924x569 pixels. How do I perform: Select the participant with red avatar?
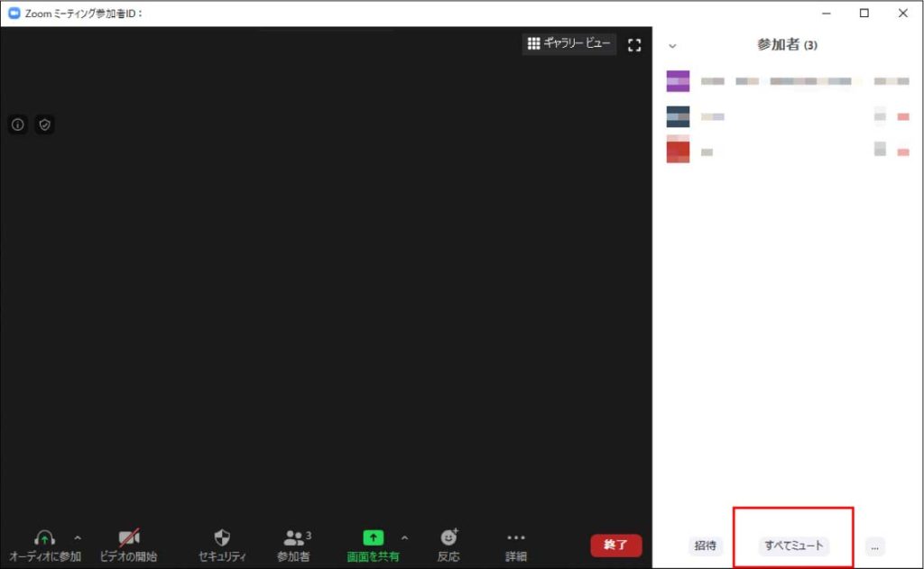[776, 151]
